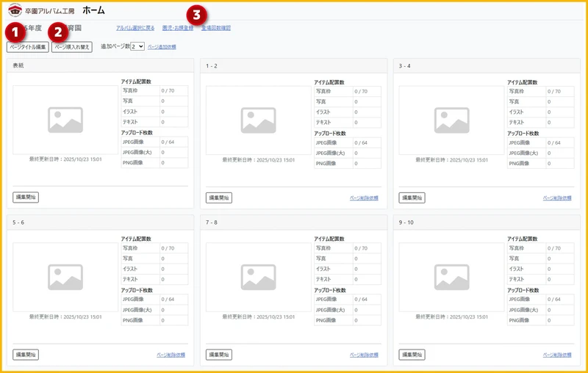Click 編集開始 on the 5 - 6 card
Viewport: 588px width, 373px height.
tap(26, 355)
